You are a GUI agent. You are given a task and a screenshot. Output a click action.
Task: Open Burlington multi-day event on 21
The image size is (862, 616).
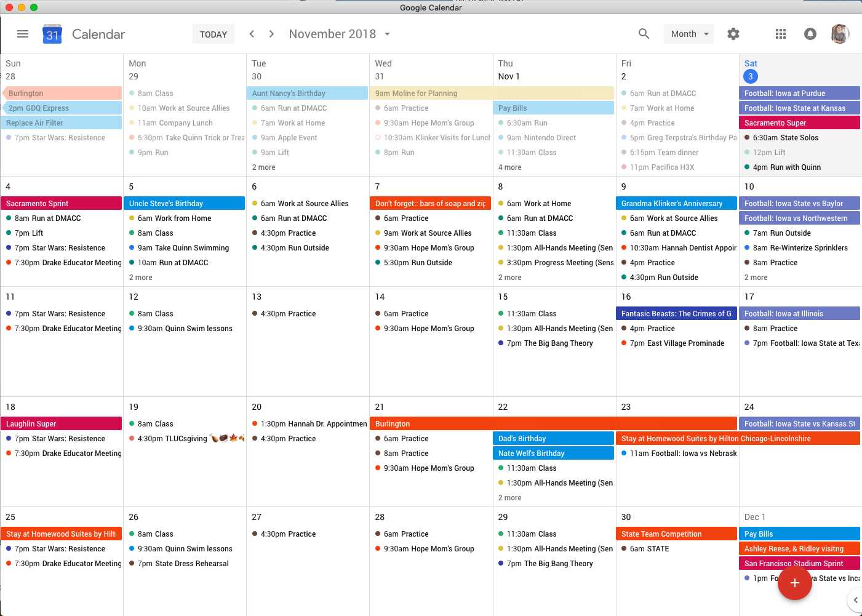coord(554,424)
